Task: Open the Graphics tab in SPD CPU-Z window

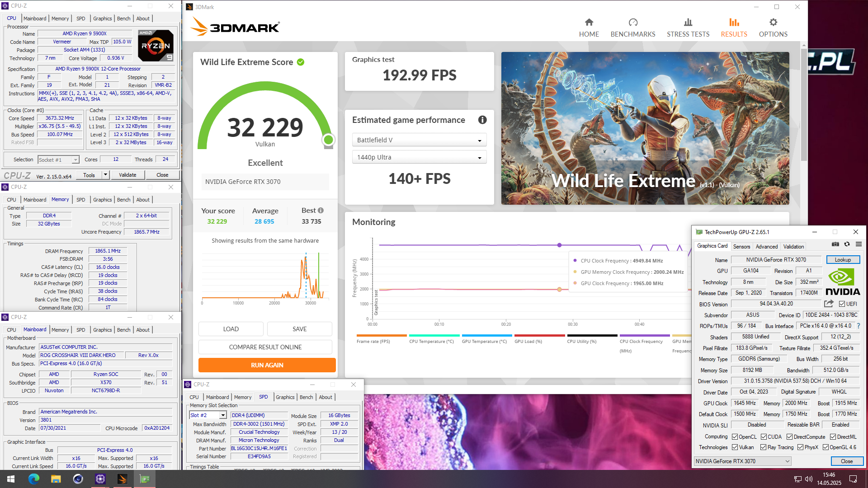Action: (285, 397)
